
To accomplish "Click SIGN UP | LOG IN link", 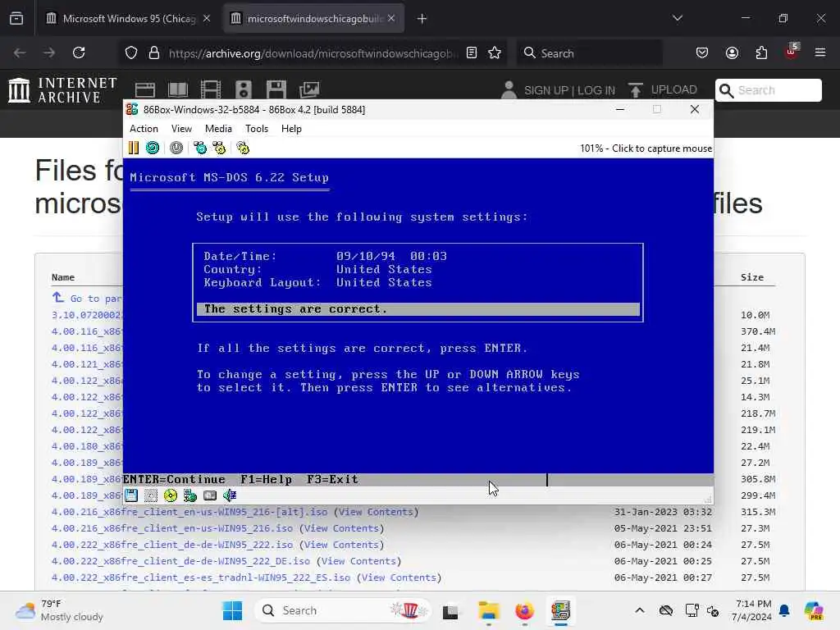I will pos(569,90).
